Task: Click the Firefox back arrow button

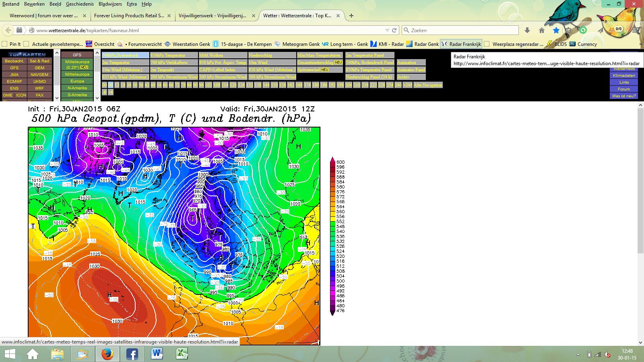Action: pyautogui.click(x=8, y=30)
